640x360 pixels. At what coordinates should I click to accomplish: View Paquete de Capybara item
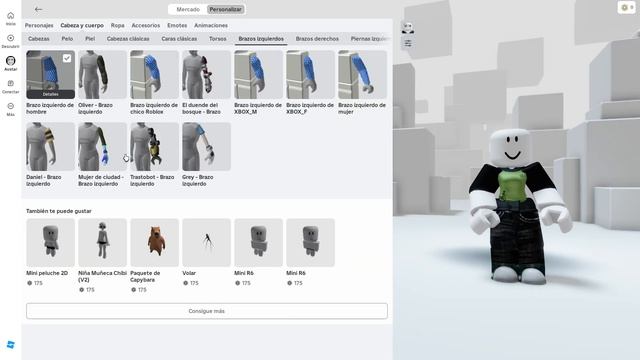(154, 242)
